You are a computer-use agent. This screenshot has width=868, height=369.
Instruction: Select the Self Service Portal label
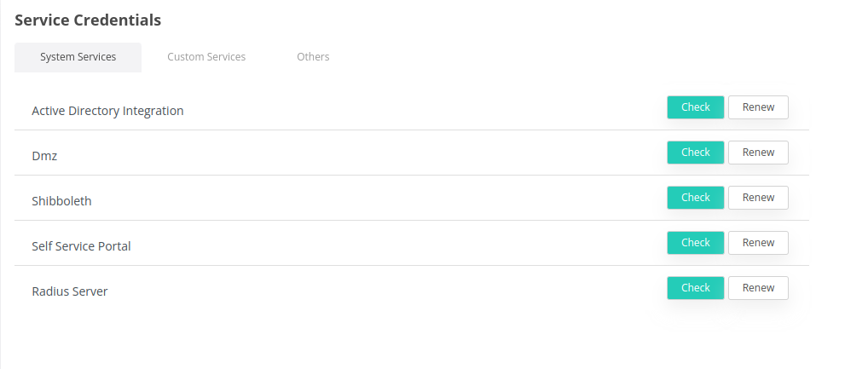81,246
